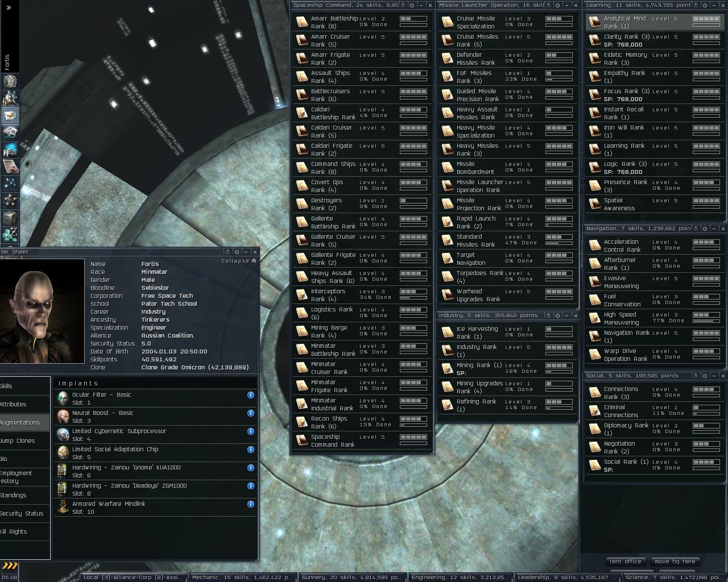Image resolution: width=728 pixels, height=582 pixels.
Task: View the Kill Rights tab
Action: pos(25,531)
